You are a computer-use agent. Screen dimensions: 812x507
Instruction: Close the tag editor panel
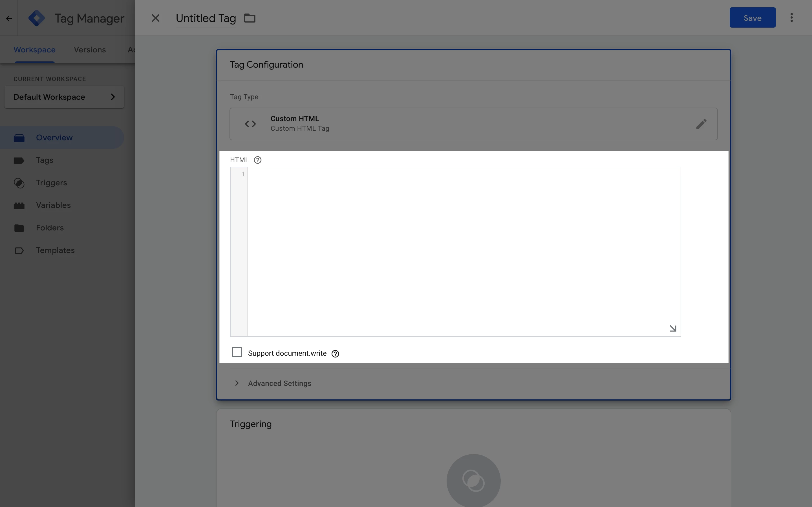coord(155,18)
